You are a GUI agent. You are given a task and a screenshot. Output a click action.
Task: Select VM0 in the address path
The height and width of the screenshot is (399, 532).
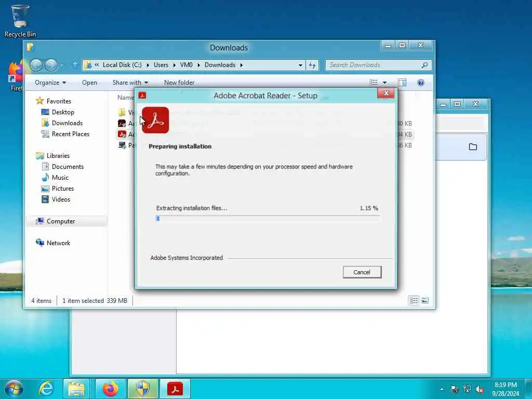pyautogui.click(x=187, y=65)
